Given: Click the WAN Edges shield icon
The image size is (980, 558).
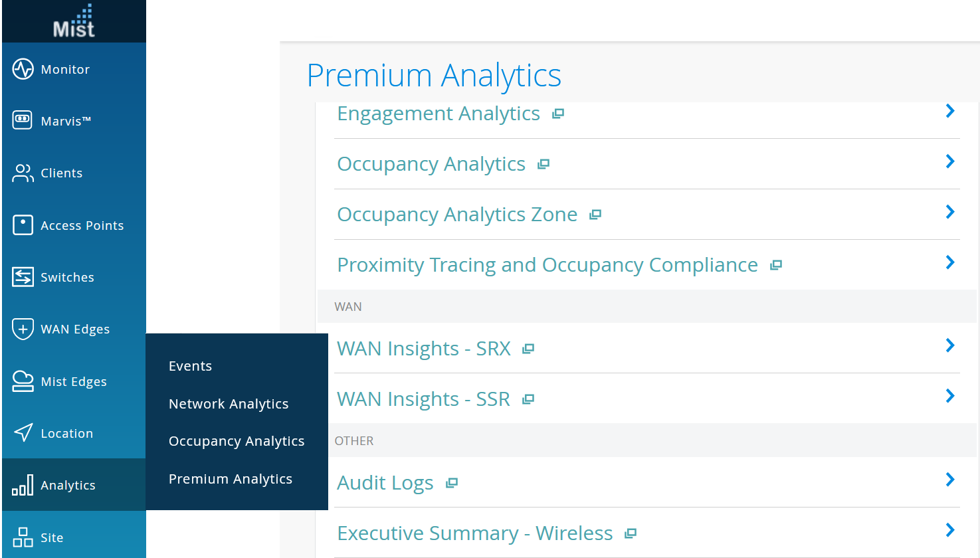Looking at the screenshot, I should (x=23, y=329).
